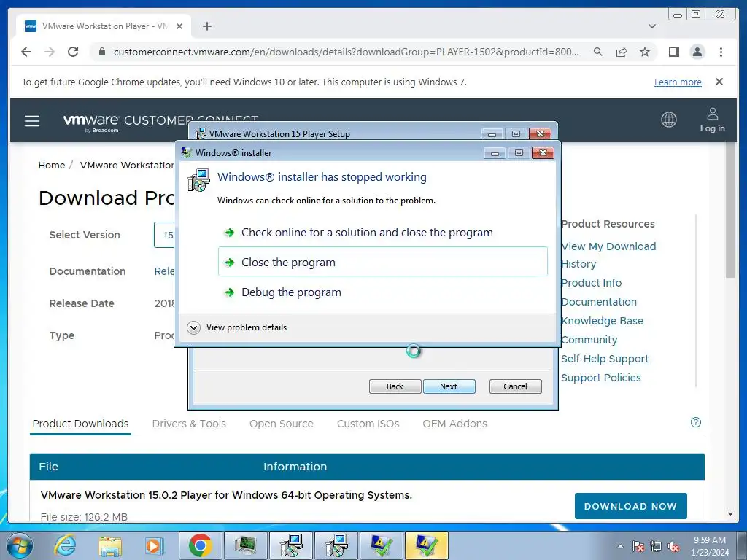
Task: Click the DOWNLOAD NOW button
Action: (631, 506)
